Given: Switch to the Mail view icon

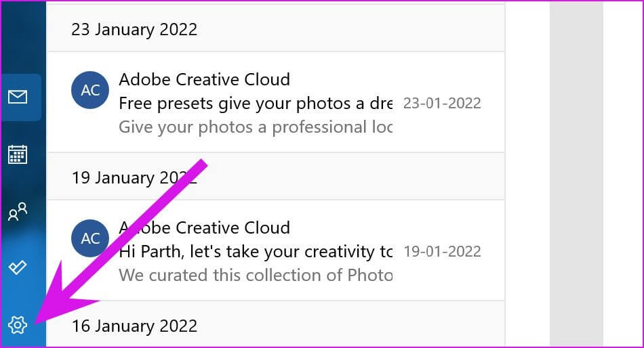Looking at the screenshot, I should 18,97.
